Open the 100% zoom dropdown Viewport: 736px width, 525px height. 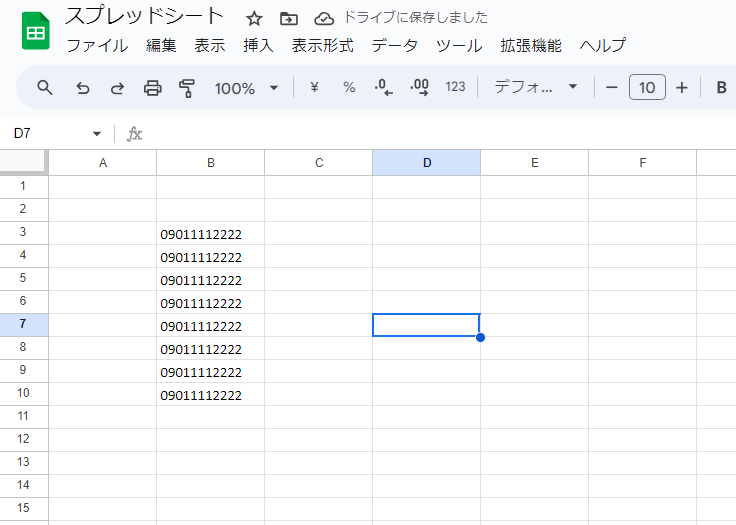(x=246, y=88)
